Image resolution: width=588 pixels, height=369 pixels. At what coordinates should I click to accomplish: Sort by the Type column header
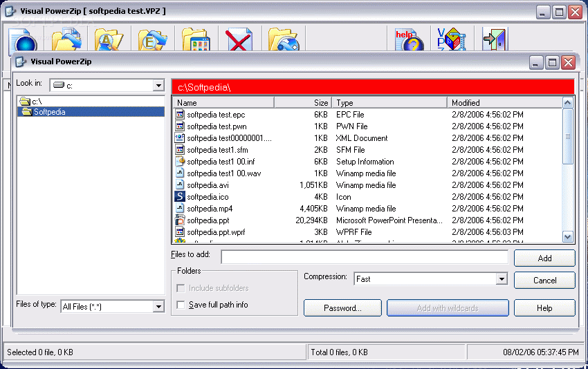tap(389, 103)
